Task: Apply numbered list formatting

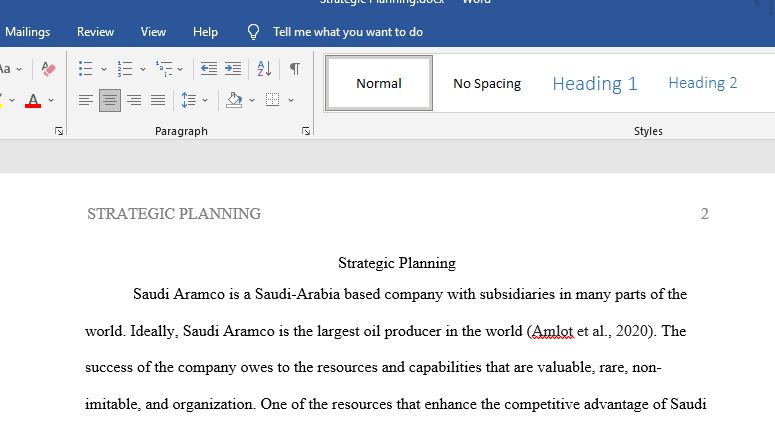Action: pos(125,69)
